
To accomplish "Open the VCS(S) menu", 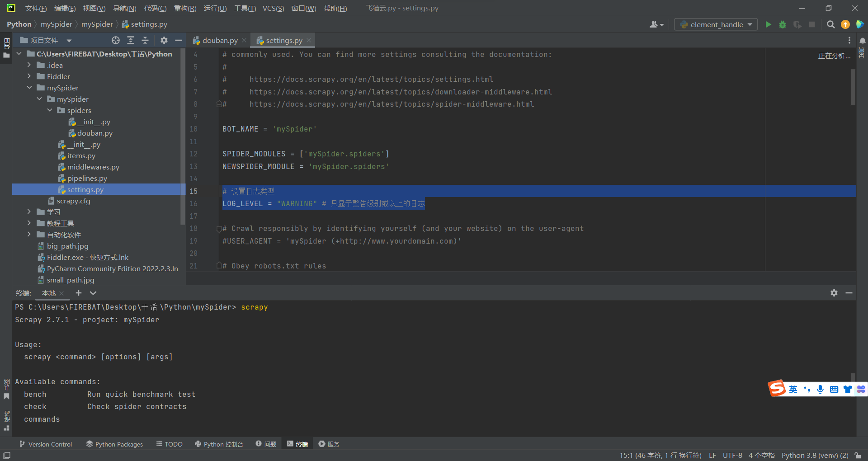I will click(x=274, y=8).
